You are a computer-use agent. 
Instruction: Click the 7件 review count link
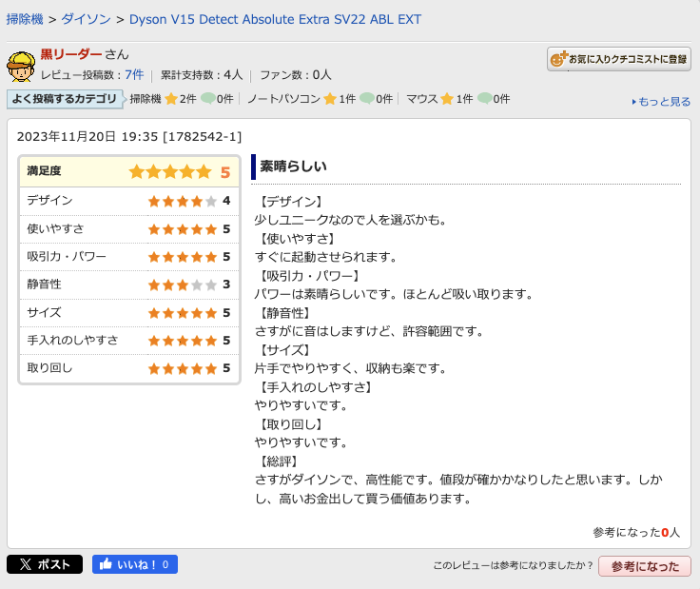pyautogui.click(x=134, y=74)
